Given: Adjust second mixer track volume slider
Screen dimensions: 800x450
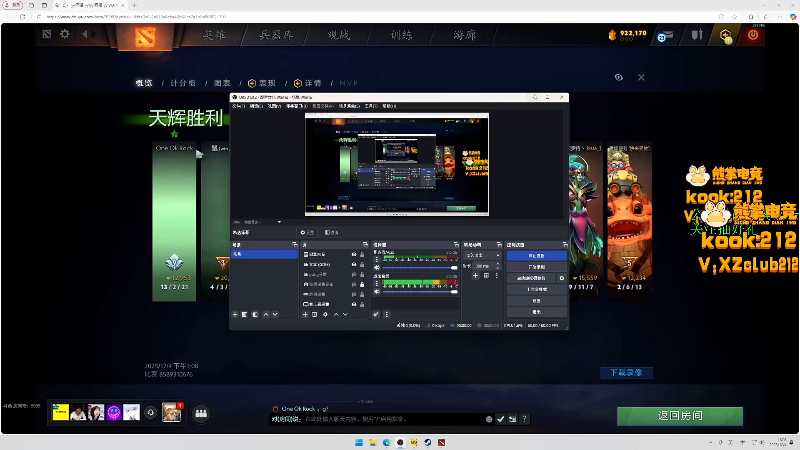Looking at the screenshot, I should (x=420, y=291).
